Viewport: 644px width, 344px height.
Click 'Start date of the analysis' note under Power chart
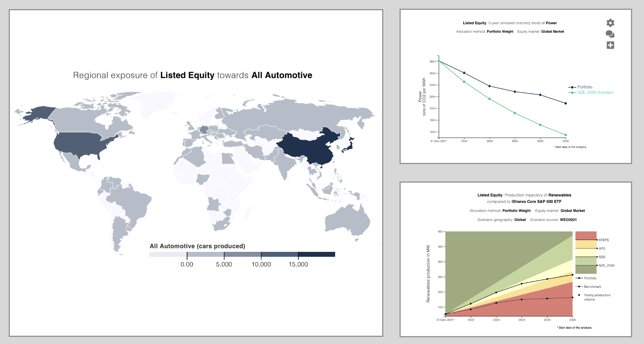coord(570,147)
